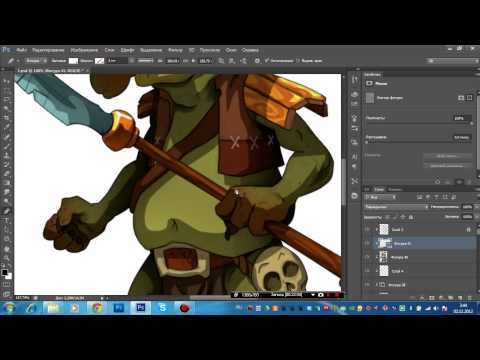Click the Плотность density value field
The height and width of the screenshot is (360, 480).
[462, 118]
